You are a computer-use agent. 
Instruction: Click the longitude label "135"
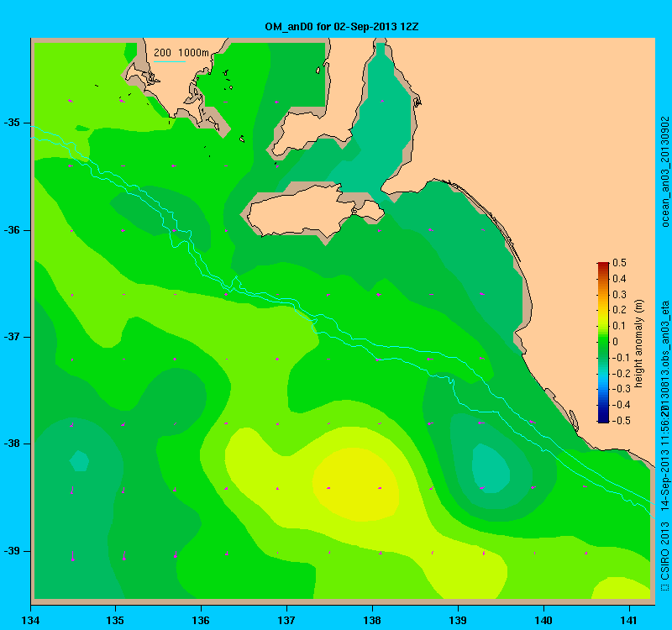click(115, 620)
